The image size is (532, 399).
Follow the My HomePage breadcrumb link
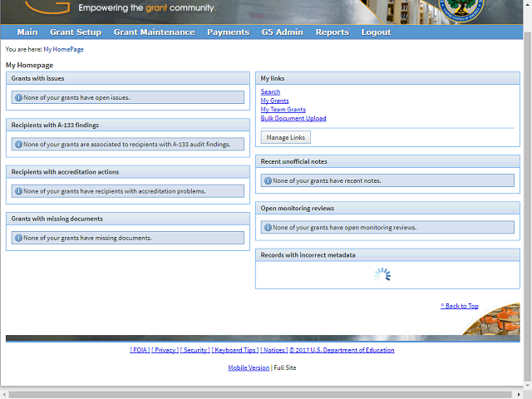click(x=63, y=50)
